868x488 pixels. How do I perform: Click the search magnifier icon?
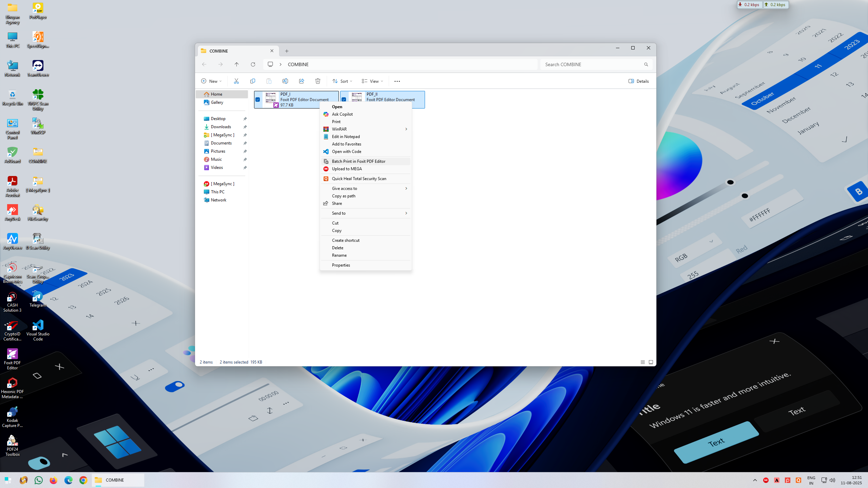[646, 64]
